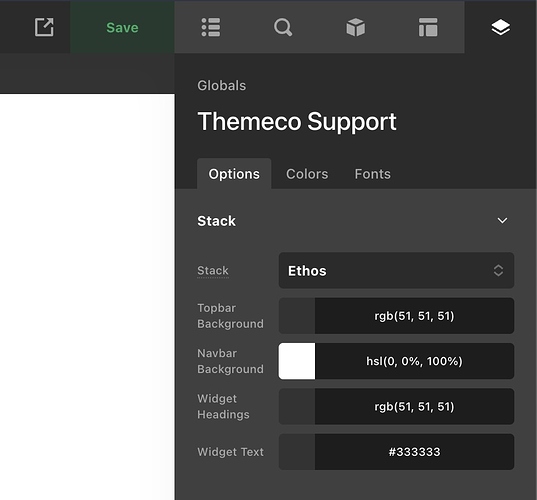Click the Widget Headings color swatch

[297, 407]
